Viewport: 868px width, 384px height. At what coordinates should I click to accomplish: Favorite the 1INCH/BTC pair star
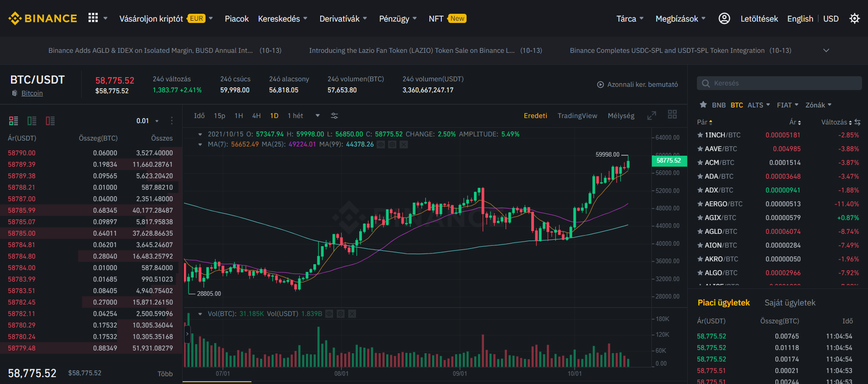tap(700, 135)
